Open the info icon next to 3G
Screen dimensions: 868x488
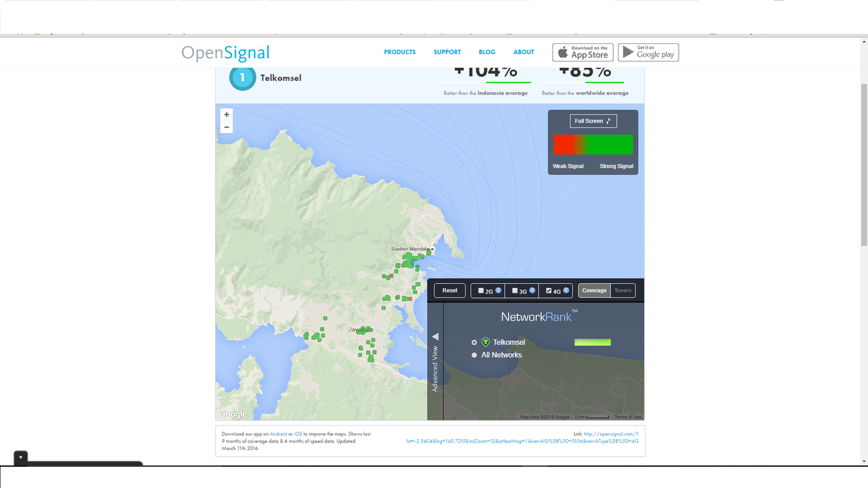click(532, 291)
